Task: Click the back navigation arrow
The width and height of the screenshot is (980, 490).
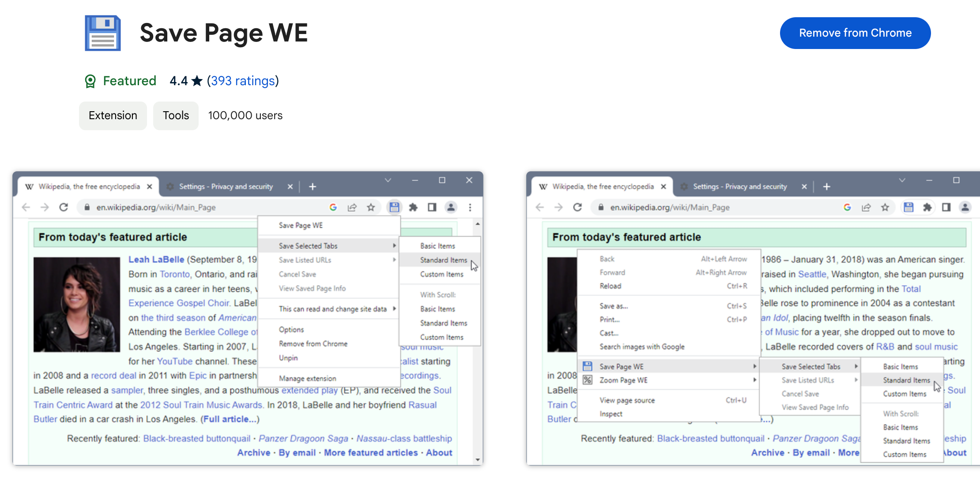Action: (x=26, y=207)
